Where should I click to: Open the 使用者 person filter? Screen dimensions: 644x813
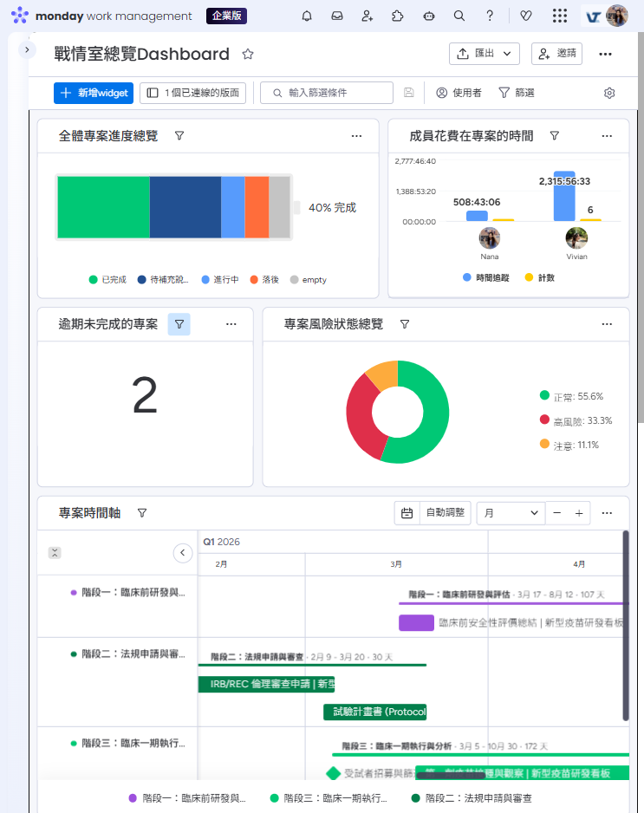point(459,93)
